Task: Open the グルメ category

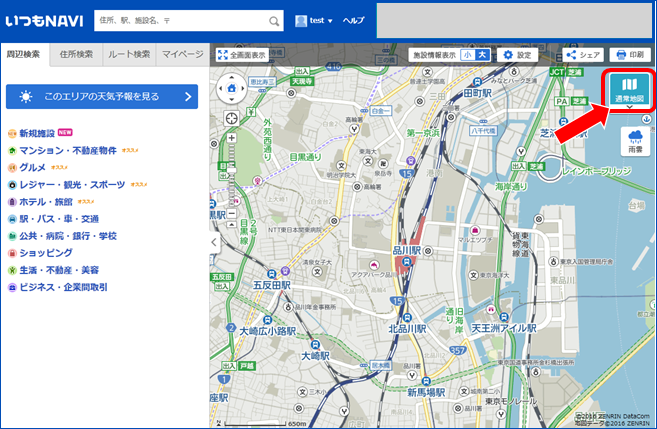Action: [x=32, y=168]
